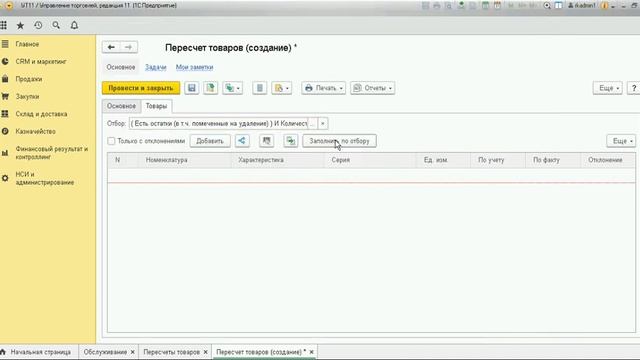640x360 pixels.
Task: Open the Отбор filter selection ellipsis button
Action: 312,123
